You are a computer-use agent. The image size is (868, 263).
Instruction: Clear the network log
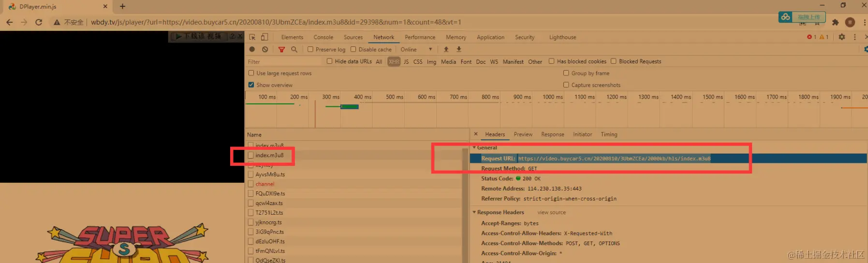pyautogui.click(x=265, y=49)
